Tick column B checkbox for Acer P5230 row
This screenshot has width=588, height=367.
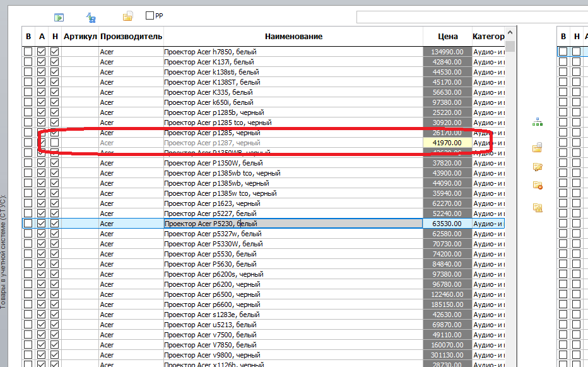point(28,224)
